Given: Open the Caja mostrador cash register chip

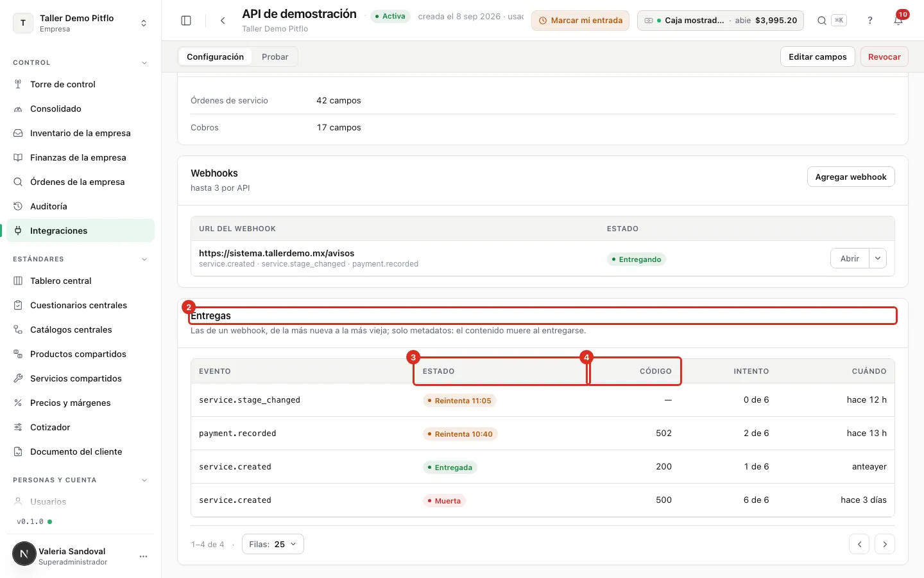Looking at the screenshot, I should pyautogui.click(x=721, y=21).
